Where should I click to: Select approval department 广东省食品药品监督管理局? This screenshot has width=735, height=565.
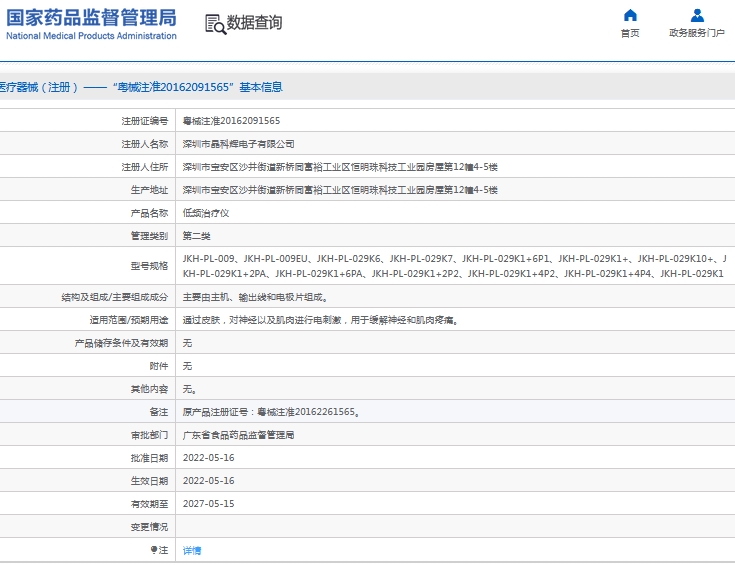coord(238,435)
